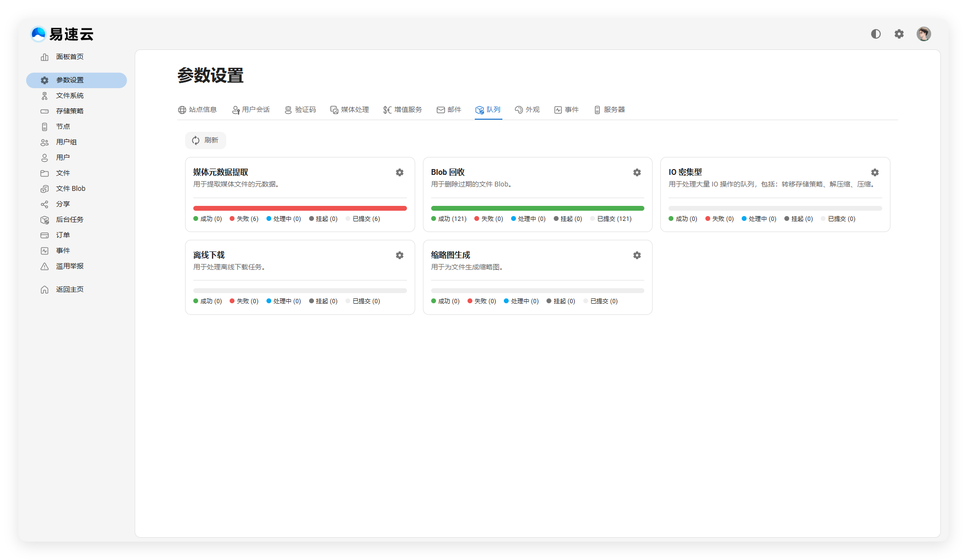The image size is (967, 560).
Task: Click the 刷新 refresh button
Action: point(205,140)
